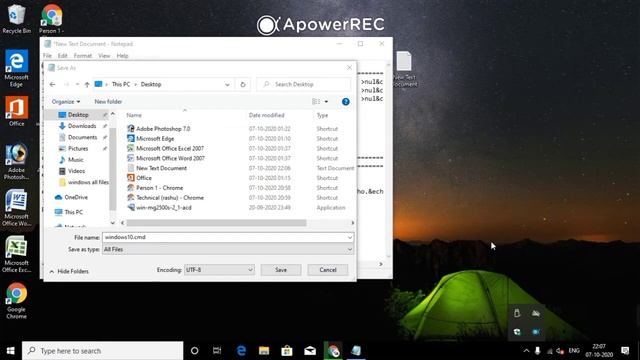This screenshot has height=360, width=640.
Task: Open Microsoft Office Excel desktop shortcut
Action: pos(16,254)
